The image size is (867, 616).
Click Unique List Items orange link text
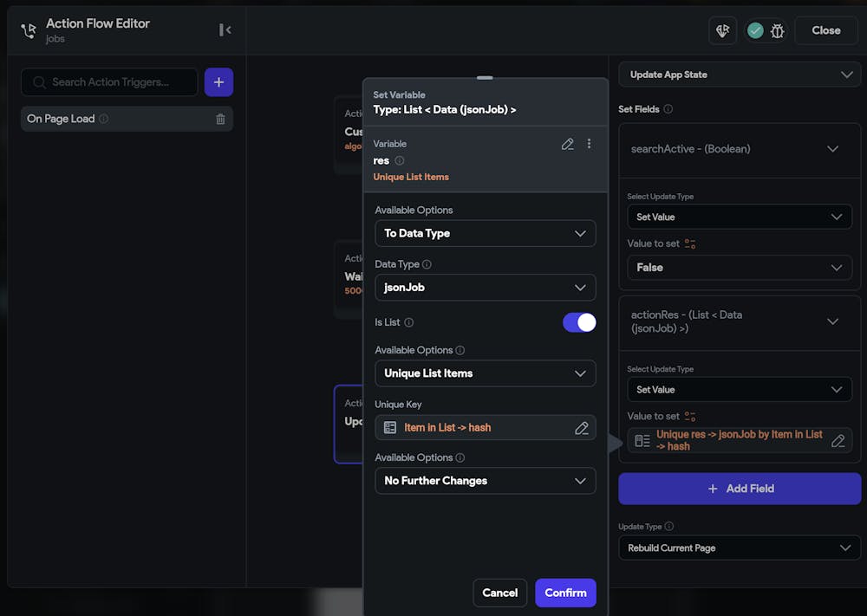pyautogui.click(x=411, y=178)
